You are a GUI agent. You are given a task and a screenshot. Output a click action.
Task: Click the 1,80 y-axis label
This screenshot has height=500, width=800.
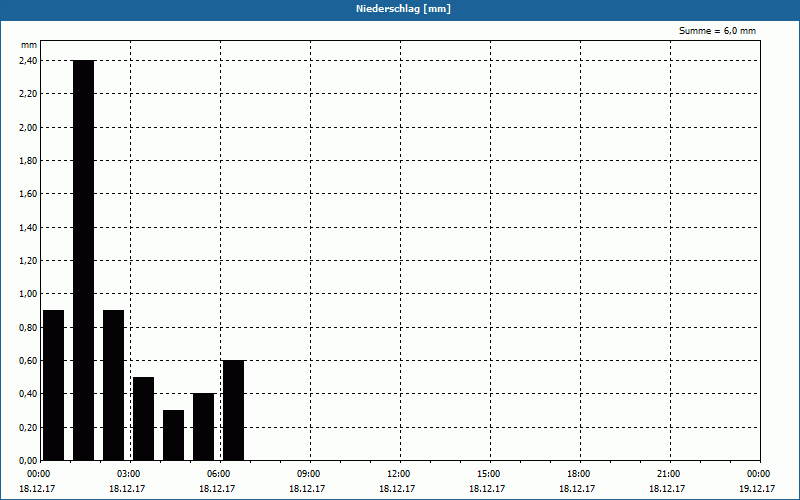(x=28, y=161)
